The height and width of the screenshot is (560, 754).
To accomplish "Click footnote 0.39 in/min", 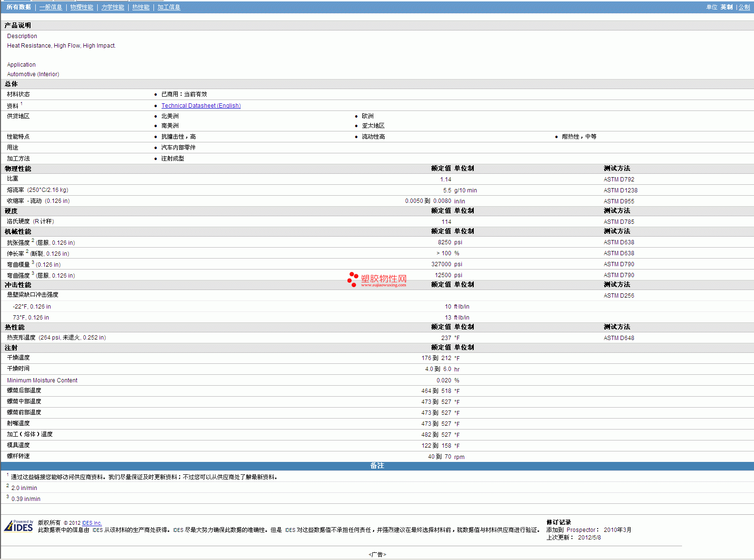I will tap(26, 499).
